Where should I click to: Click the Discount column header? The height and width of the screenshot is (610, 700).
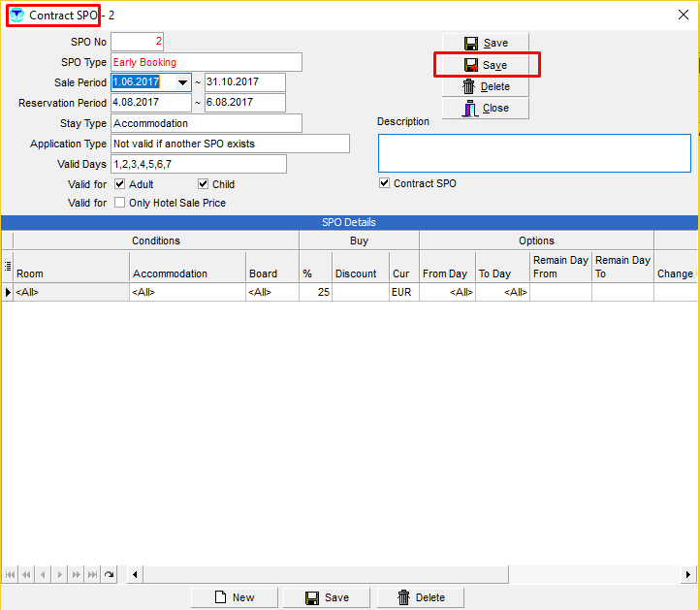(356, 273)
